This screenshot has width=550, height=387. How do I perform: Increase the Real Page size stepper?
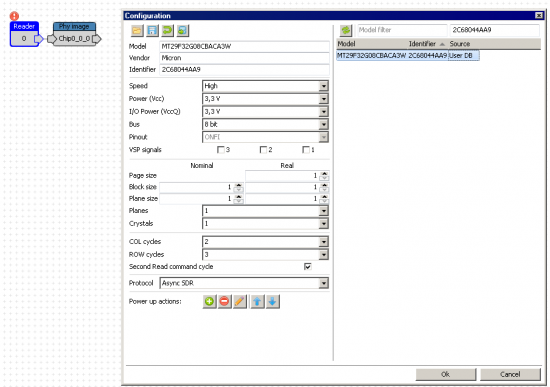pos(324,173)
